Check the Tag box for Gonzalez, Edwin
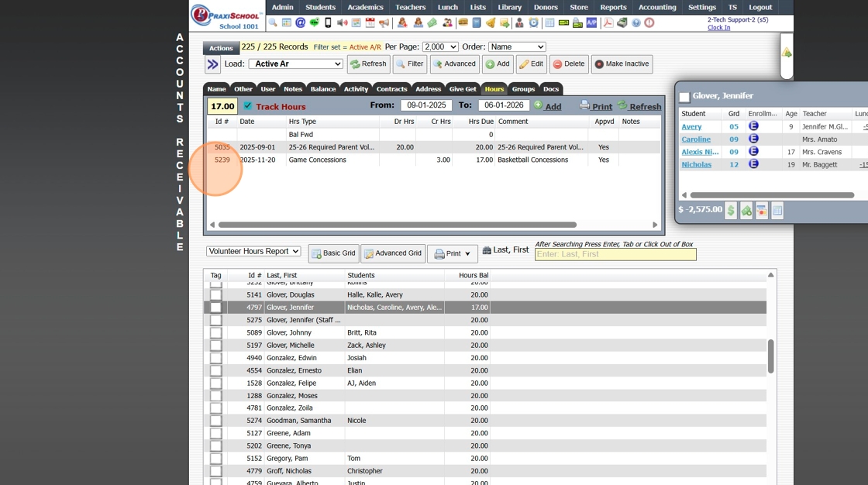Screen dimensions: 868x485 (x=216, y=358)
